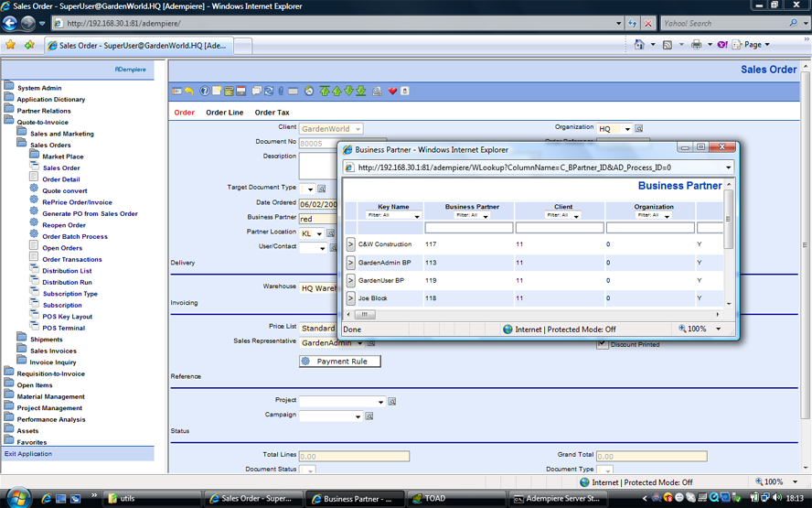Select C&W Construction row arrow button

click(350, 244)
